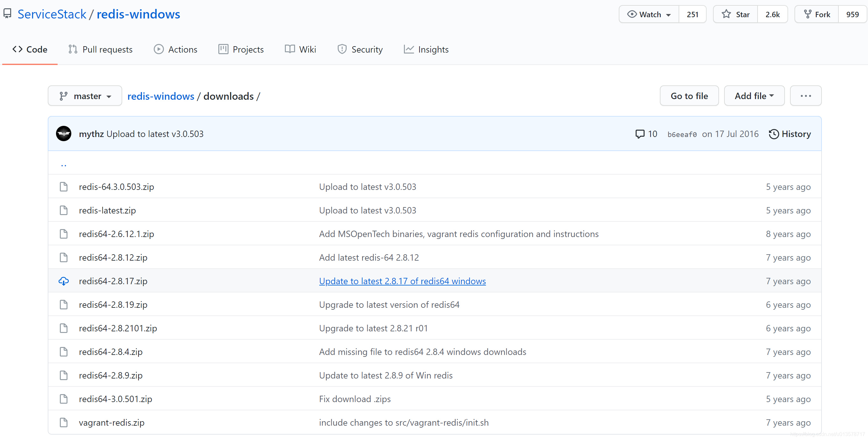The width and height of the screenshot is (868, 440).
Task: Click the commit comments bubble icon
Action: coord(639,134)
